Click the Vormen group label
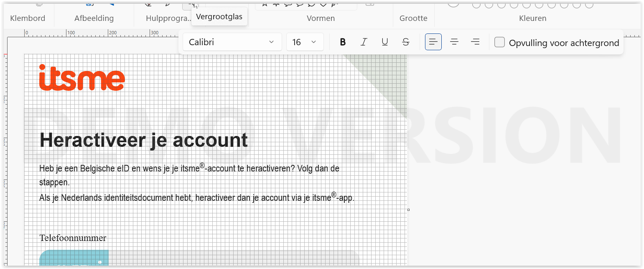Image resolution: width=644 pixels, height=269 pixels. click(321, 18)
